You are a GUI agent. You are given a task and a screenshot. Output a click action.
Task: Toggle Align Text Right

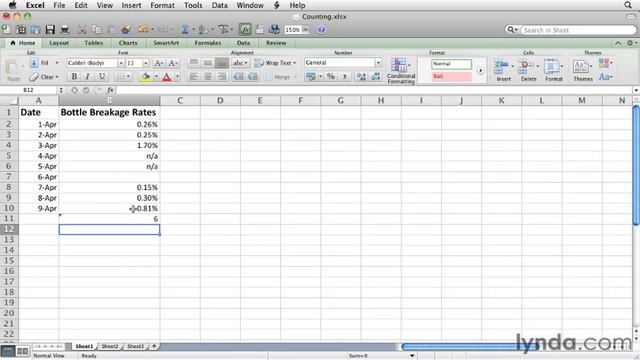222,76
